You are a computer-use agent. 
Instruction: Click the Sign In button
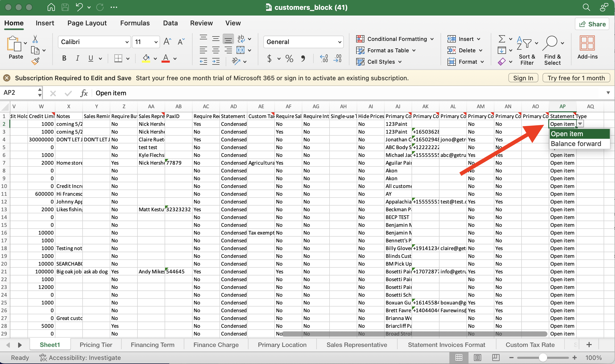click(x=523, y=78)
